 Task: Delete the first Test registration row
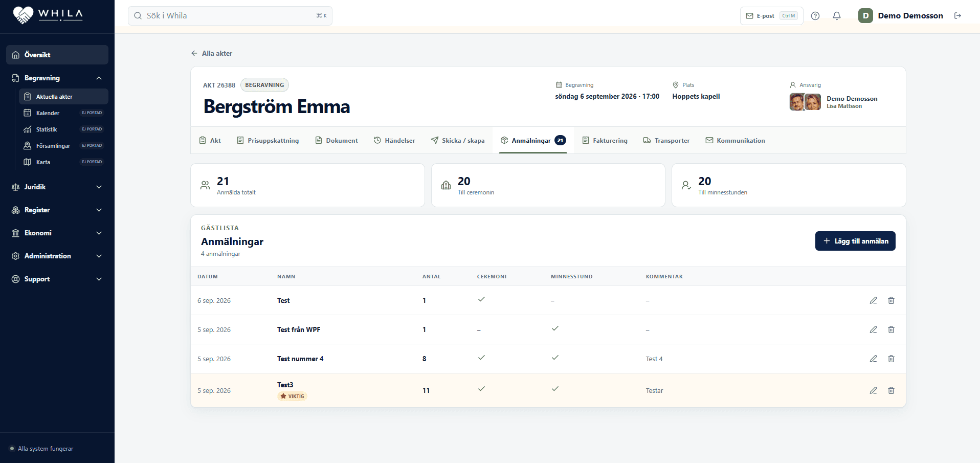(891, 300)
